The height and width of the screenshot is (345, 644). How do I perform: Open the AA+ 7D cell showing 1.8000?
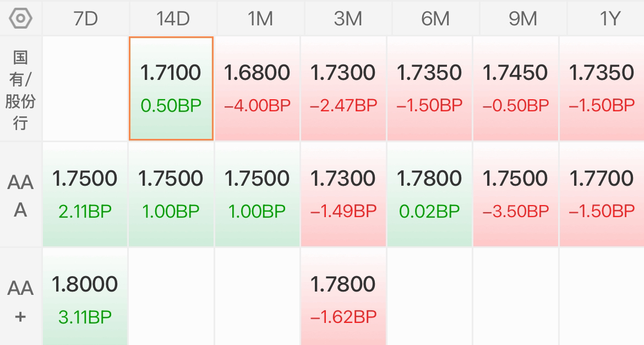tap(85, 297)
